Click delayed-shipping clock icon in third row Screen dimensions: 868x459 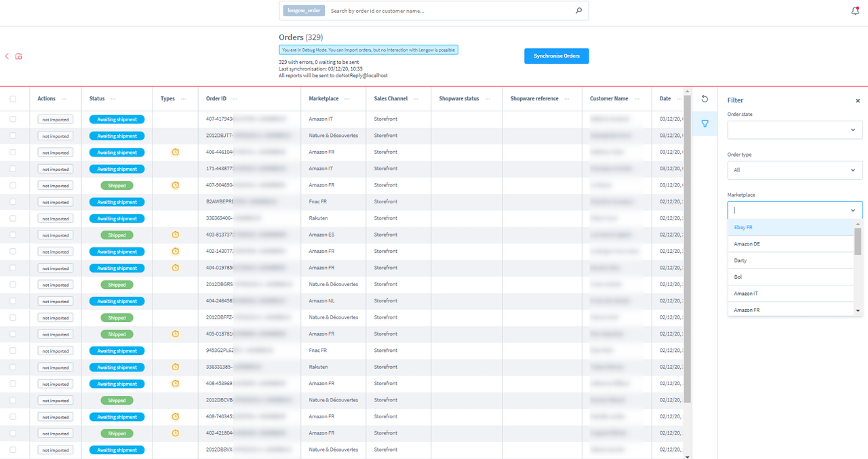(x=175, y=153)
